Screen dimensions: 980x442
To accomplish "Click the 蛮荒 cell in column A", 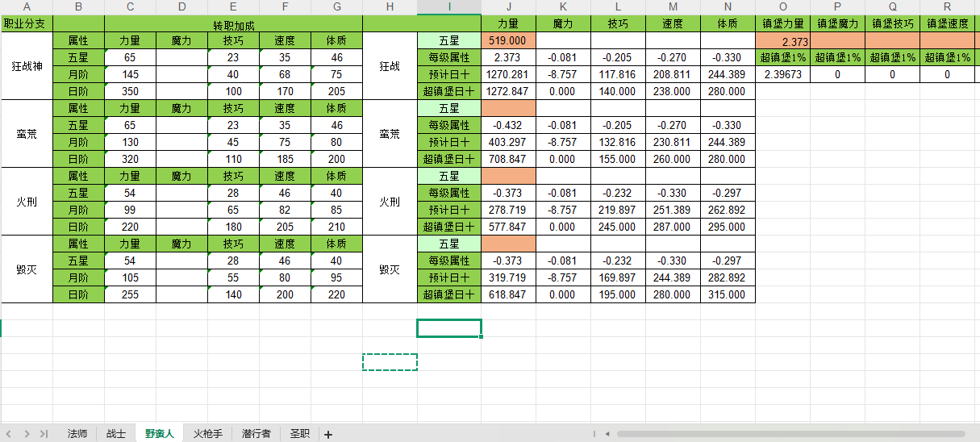I will pos(27,134).
